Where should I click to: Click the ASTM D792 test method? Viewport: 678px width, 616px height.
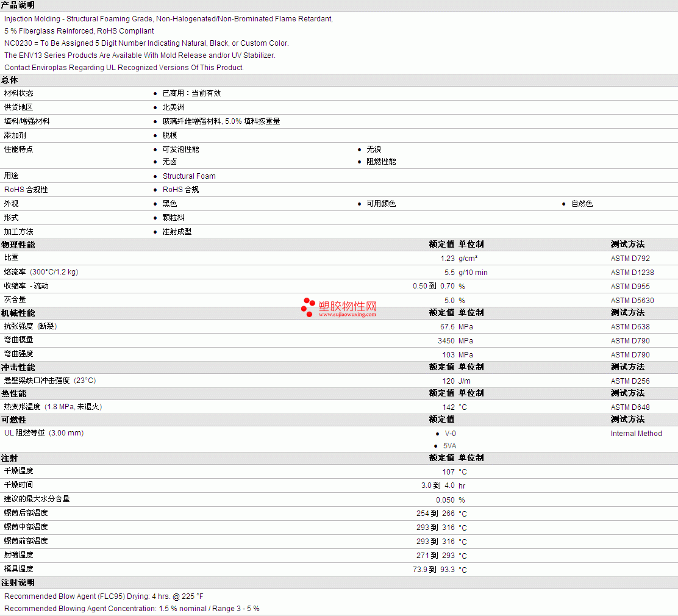tap(630, 259)
